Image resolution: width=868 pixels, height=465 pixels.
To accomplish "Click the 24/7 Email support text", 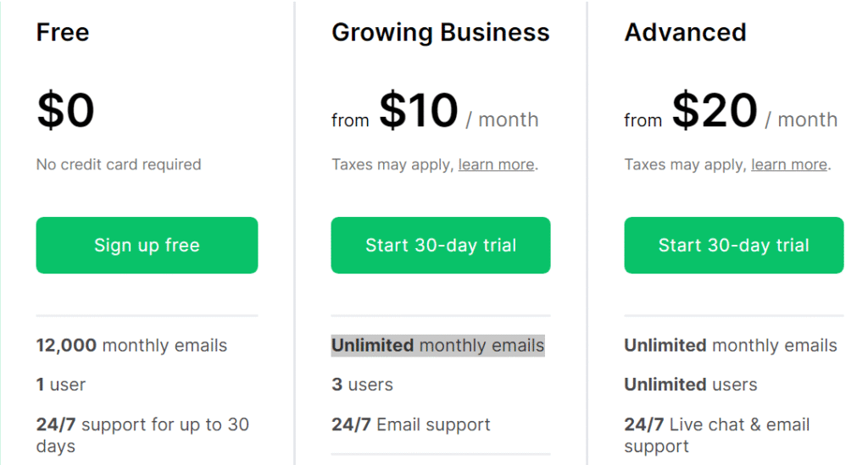I will coord(411,424).
